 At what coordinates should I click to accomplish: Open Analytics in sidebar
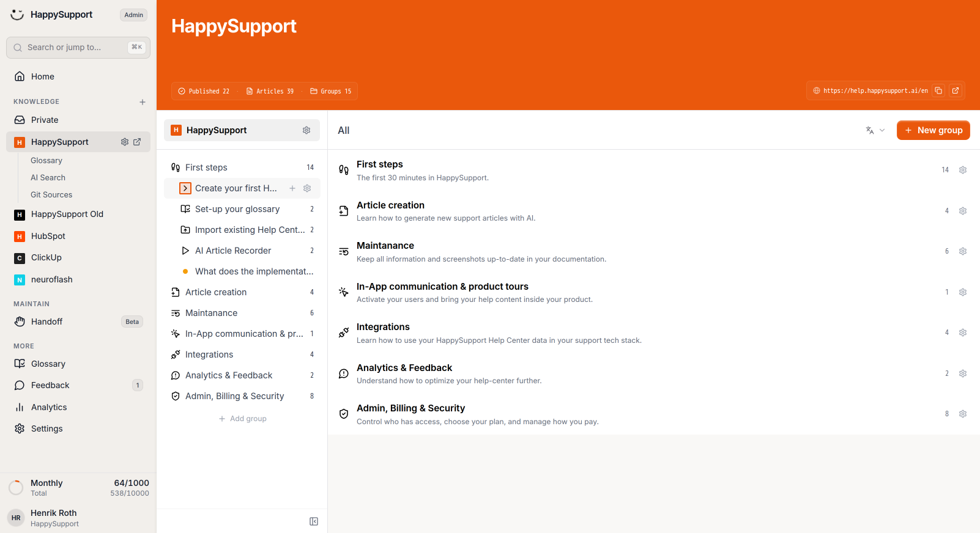(x=78, y=407)
